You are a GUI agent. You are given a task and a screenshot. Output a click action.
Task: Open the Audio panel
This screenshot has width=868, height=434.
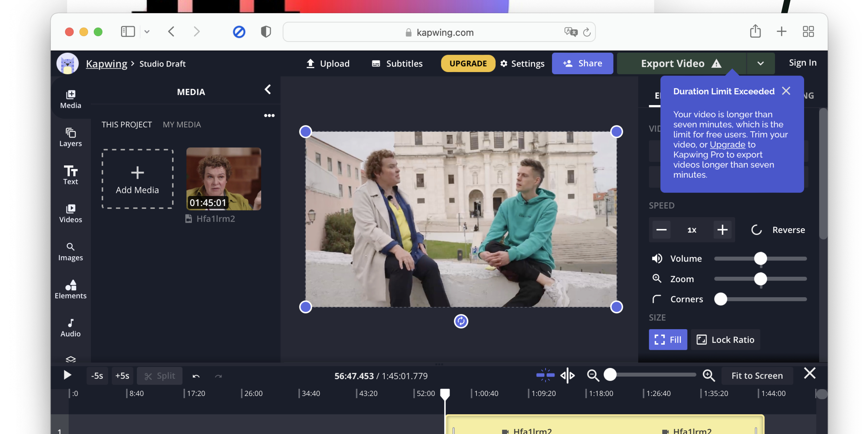point(70,328)
